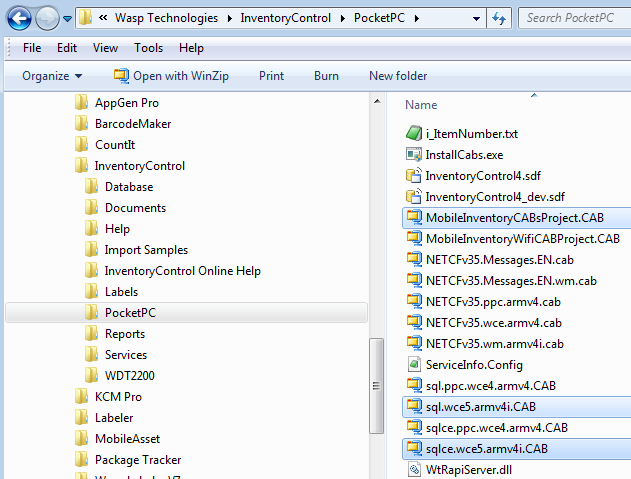
Task: Click the Forward navigation arrow
Action: coord(47,18)
